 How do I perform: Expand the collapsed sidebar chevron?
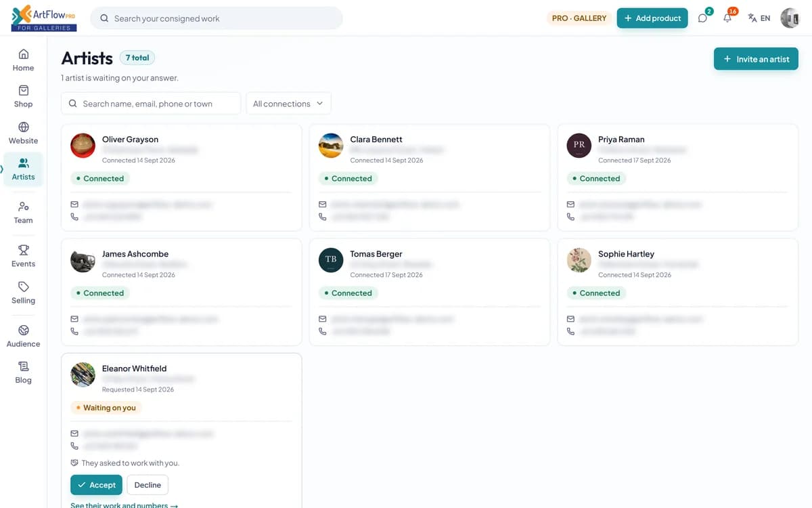(2, 169)
